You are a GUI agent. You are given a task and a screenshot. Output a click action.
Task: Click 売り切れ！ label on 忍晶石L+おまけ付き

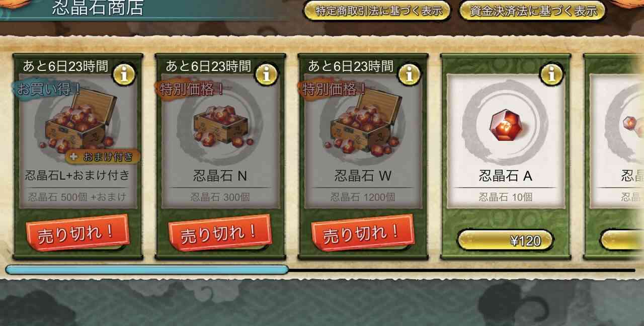point(77,233)
